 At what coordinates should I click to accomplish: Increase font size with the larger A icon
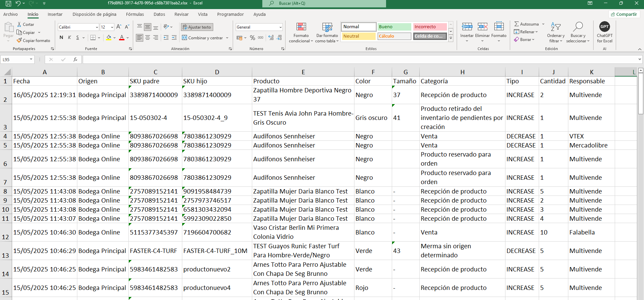tap(119, 27)
